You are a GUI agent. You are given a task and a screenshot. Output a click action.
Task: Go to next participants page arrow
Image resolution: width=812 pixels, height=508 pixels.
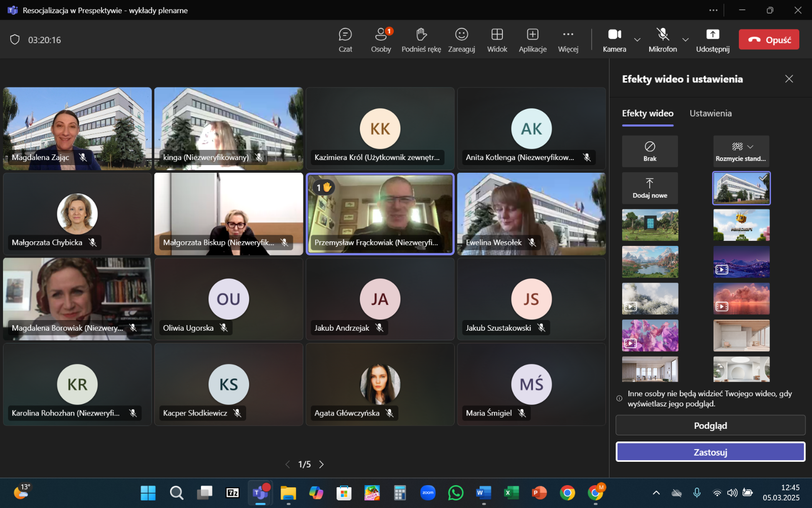pyautogui.click(x=321, y=464)
